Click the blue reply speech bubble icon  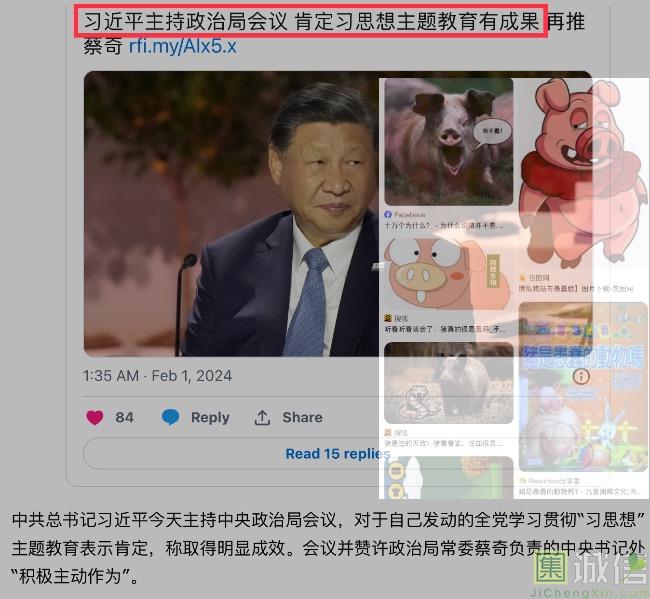(x=170, y=417)
